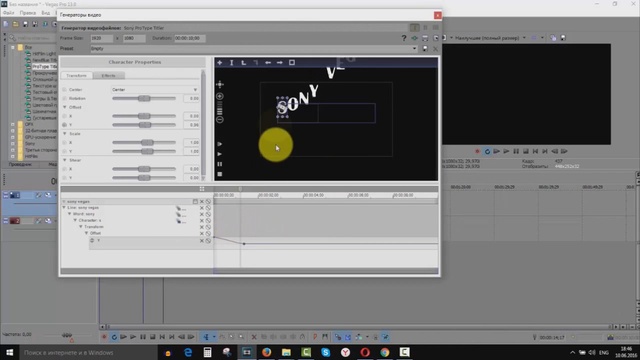Toggle animation for Scale Y

click(x=64, y=151)
